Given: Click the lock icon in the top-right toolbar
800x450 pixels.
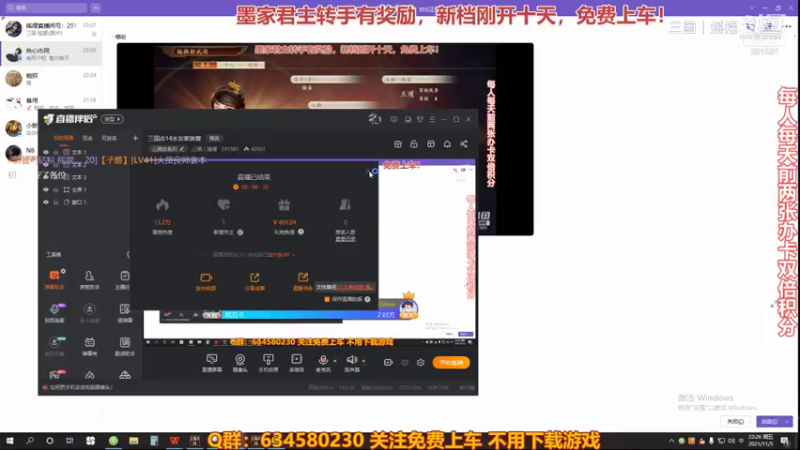Looking at the screenshot, I should click(x=414, y=144).
